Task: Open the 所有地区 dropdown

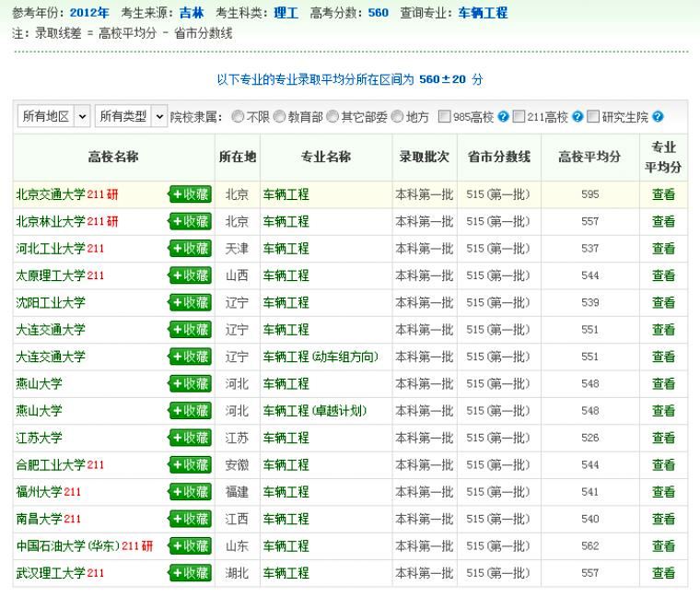Action: pos(54,116)
